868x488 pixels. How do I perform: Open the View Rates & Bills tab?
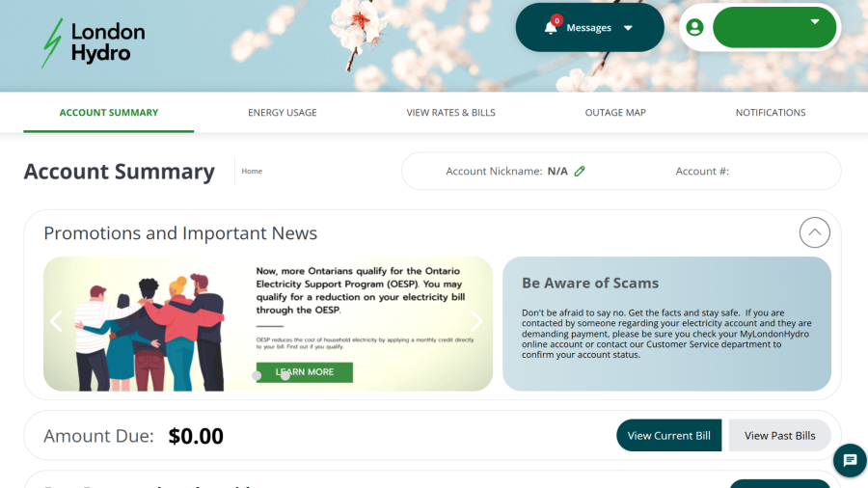coord(450,112)
